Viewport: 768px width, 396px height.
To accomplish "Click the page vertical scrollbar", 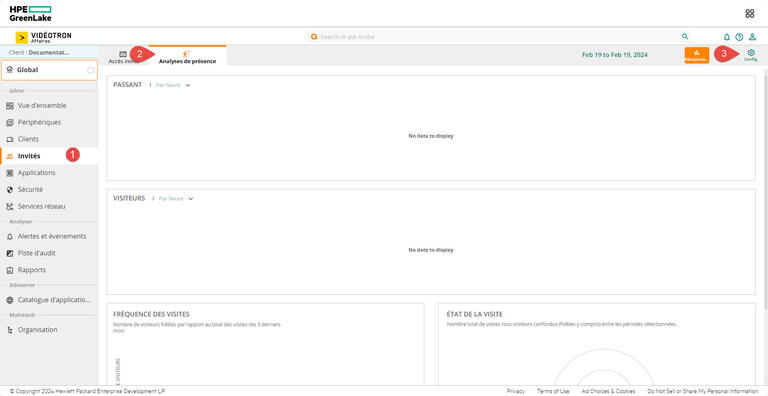I will tap(766, 189).
